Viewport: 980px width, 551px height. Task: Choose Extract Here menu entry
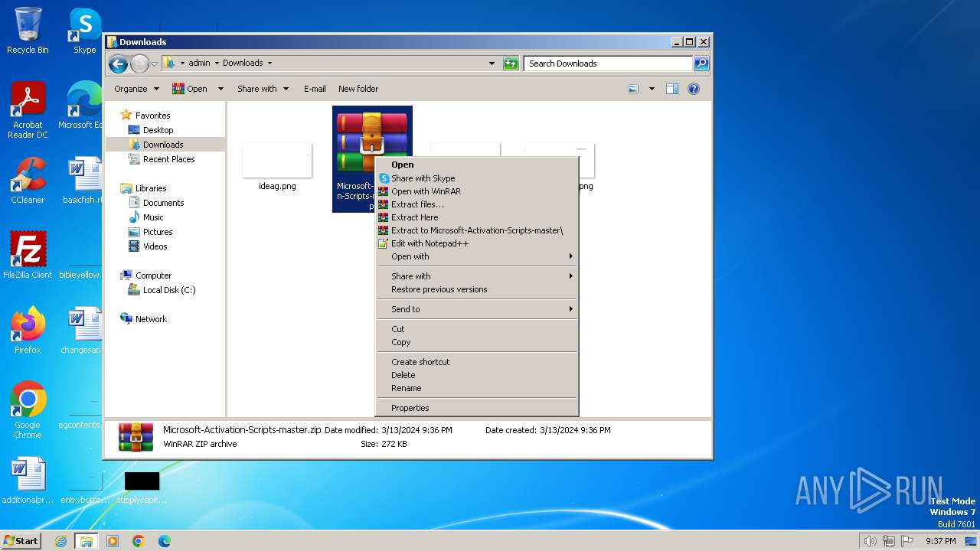coord(476,217)
